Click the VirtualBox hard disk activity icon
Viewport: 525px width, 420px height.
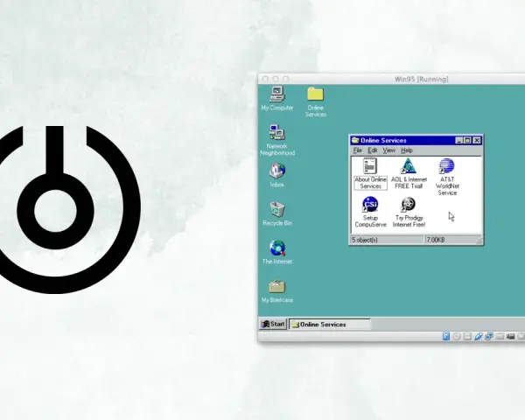[x=445, y=336]
